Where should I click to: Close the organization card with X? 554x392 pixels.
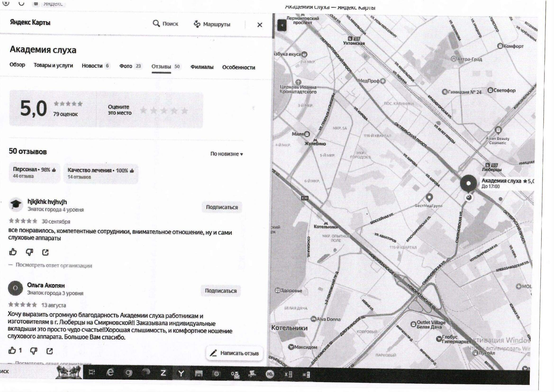[x=260, y=25]
